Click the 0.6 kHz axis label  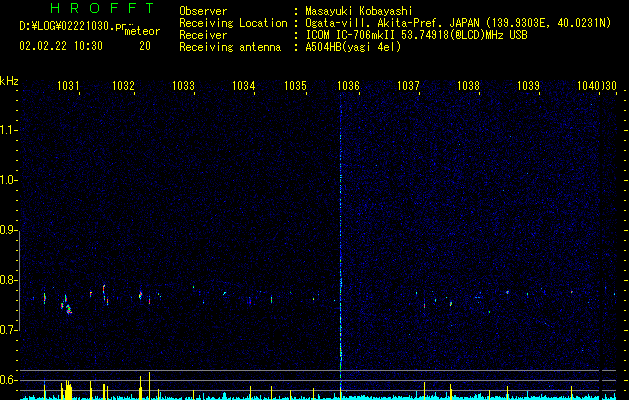[8, 380]
